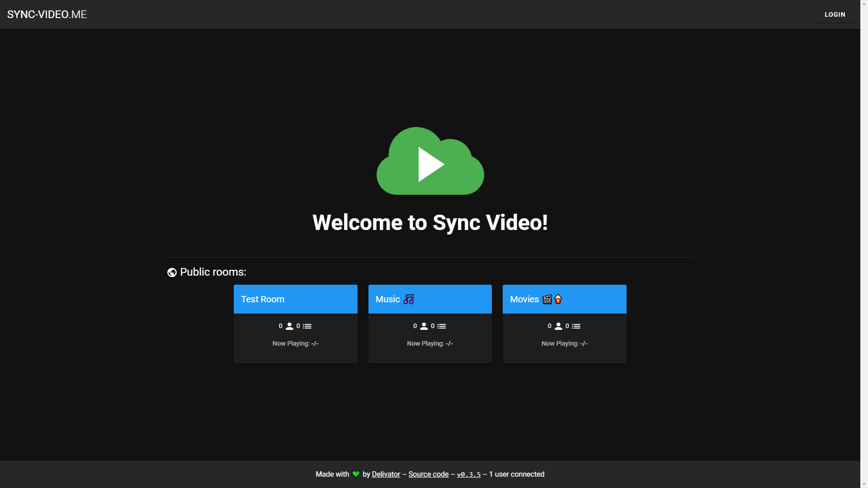Image resolution: width=868 pixels, height=488 pixels.
Task: Open the Test Room card
Action: point(296,324)
